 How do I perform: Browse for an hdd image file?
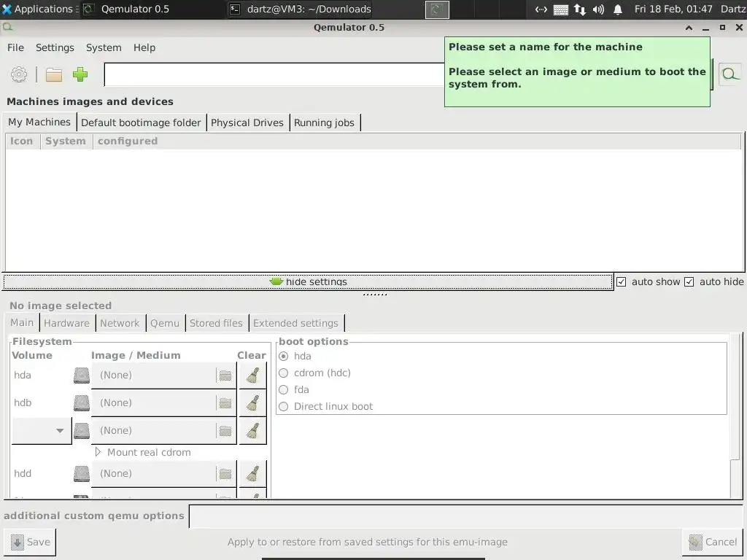225,473
